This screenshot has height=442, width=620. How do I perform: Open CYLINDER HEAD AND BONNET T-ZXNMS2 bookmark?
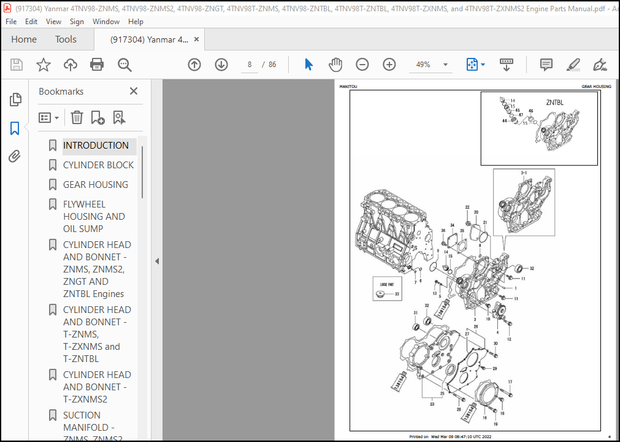click(x=97, y=387)
